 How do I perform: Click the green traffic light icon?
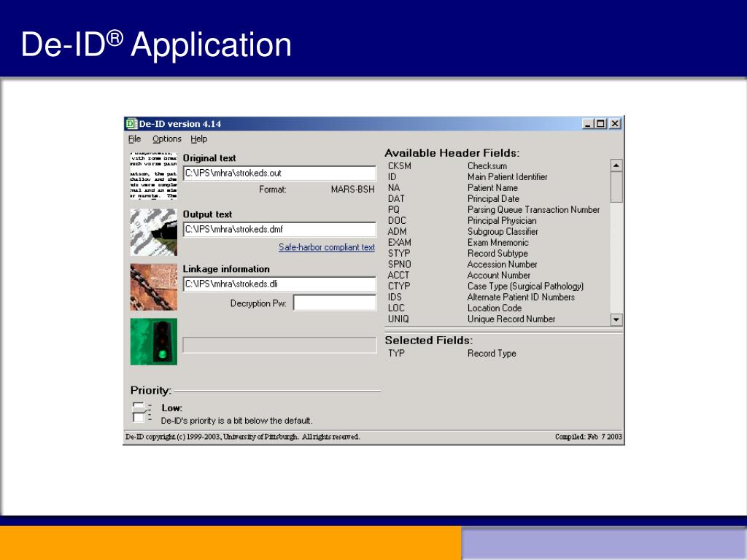(x=153, y=341)
